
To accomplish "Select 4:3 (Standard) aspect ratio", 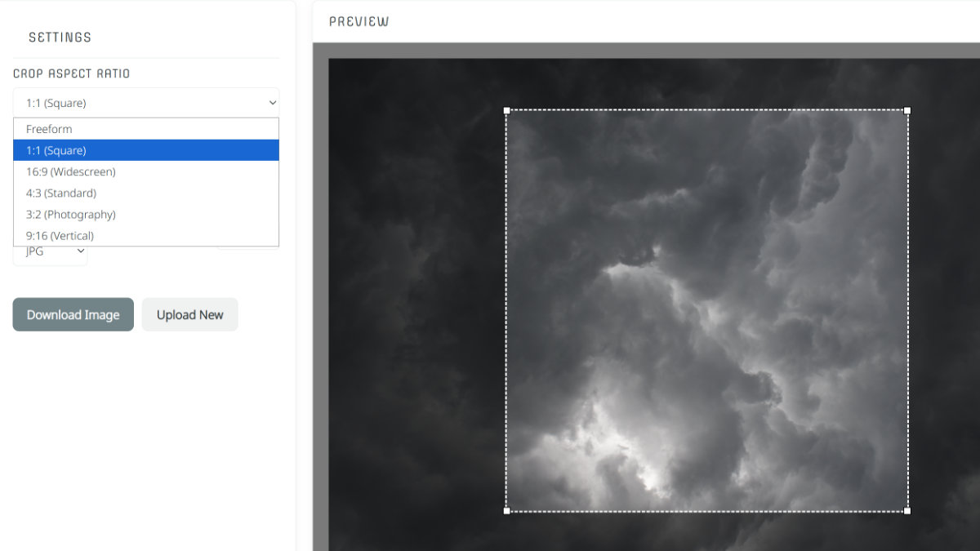I will pyautogui.click(x=61, y=193).
